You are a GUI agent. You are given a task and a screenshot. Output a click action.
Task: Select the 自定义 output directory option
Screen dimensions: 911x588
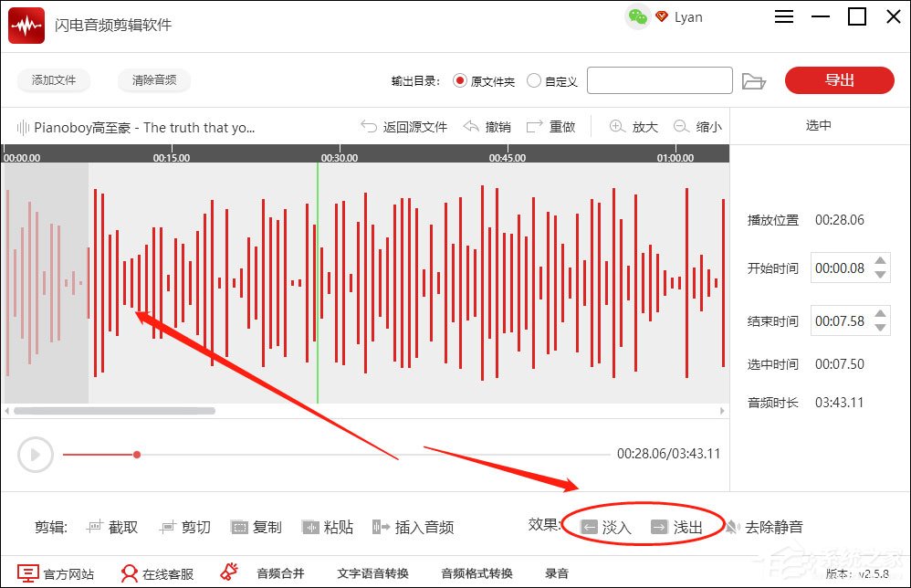[x=532, y=80]
